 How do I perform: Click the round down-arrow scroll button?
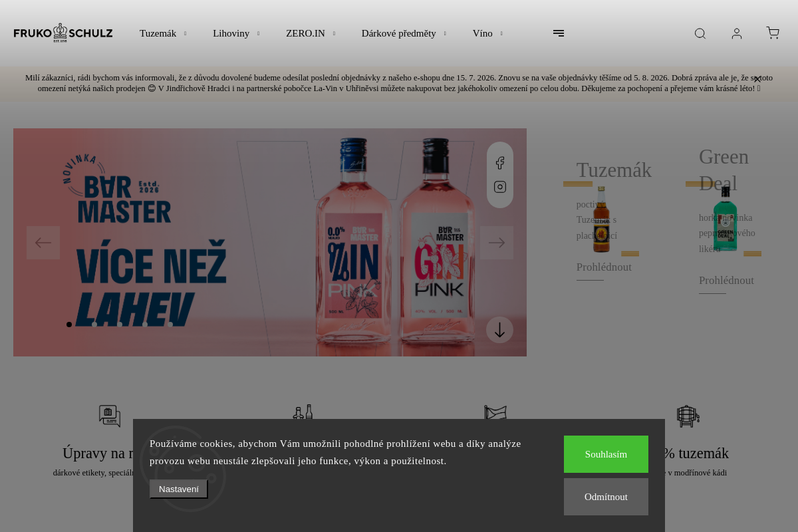coord(499,330)
